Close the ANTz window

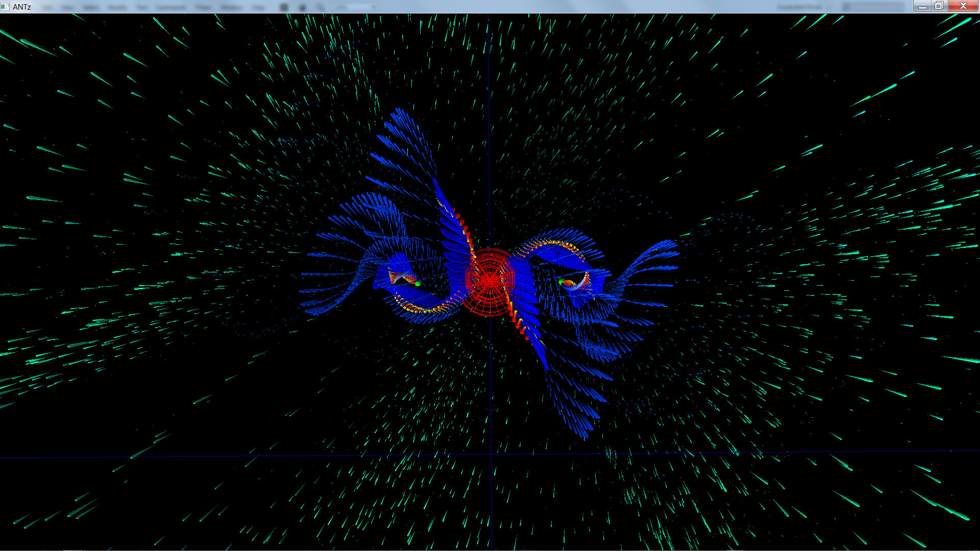963,6
